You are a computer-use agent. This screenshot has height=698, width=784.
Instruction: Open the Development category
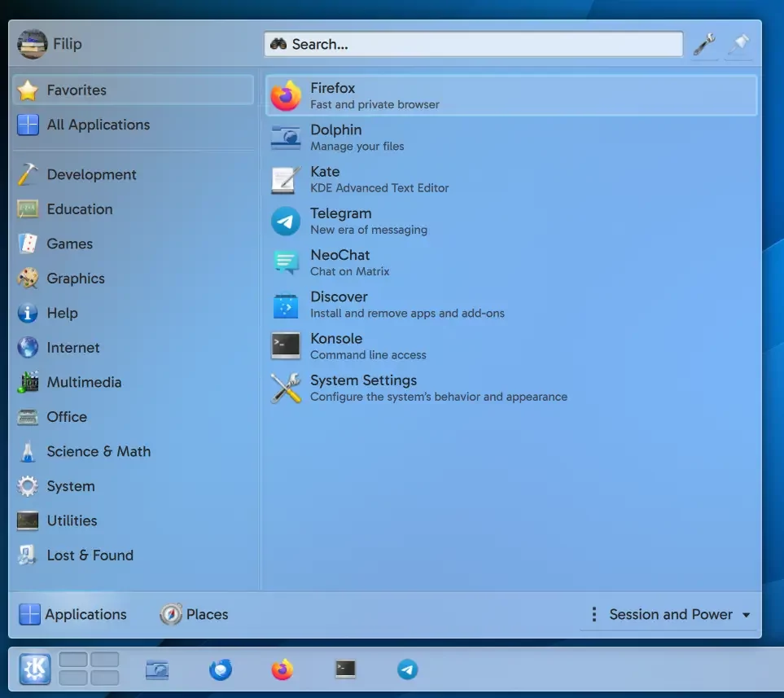coord(91,174)
